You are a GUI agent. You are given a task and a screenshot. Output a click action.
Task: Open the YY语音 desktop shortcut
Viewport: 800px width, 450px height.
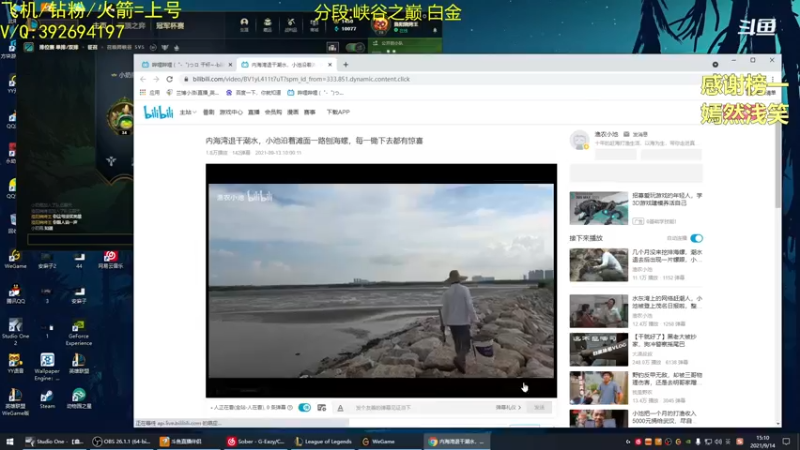(x=15, y=364)
